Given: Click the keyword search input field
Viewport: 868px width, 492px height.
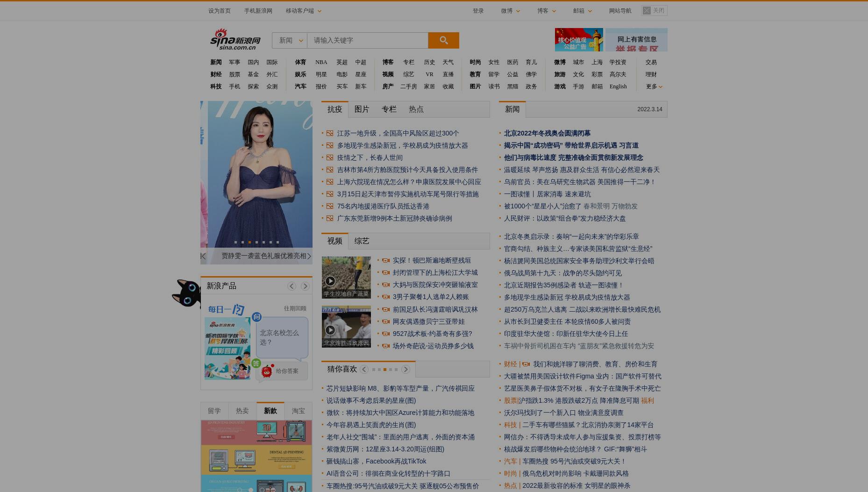Looking at the screenshot, I should point(368,40).
